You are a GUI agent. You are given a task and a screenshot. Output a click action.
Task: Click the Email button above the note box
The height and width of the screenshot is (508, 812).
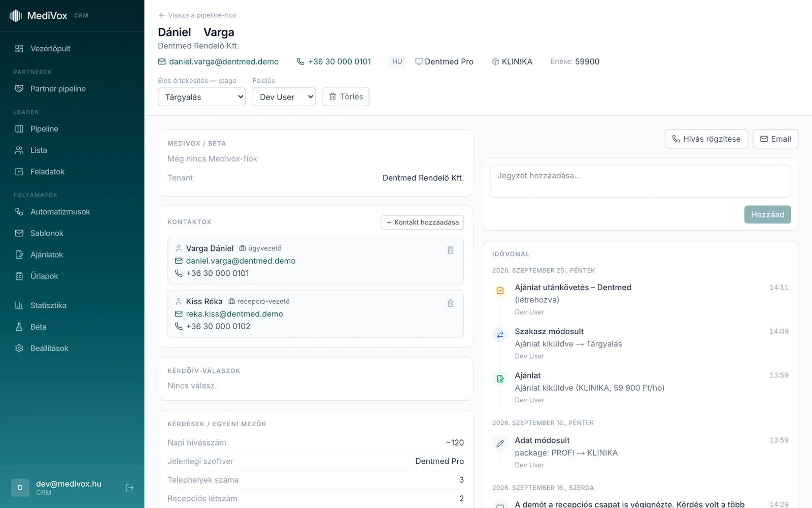point(775,139)
